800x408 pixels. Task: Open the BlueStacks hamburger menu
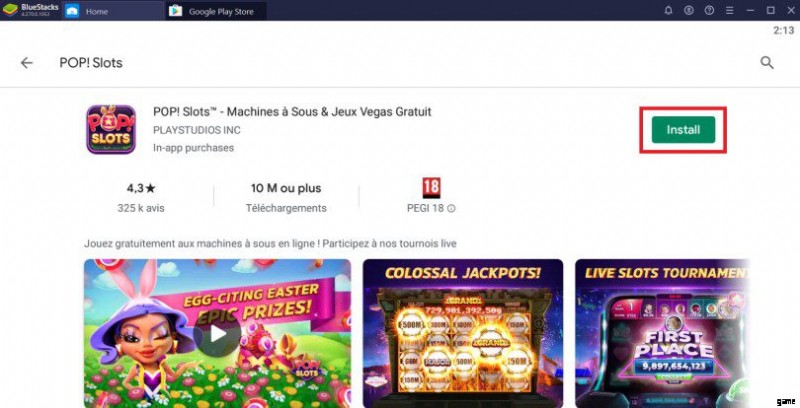pyautogui.click(x=732, y=10)
